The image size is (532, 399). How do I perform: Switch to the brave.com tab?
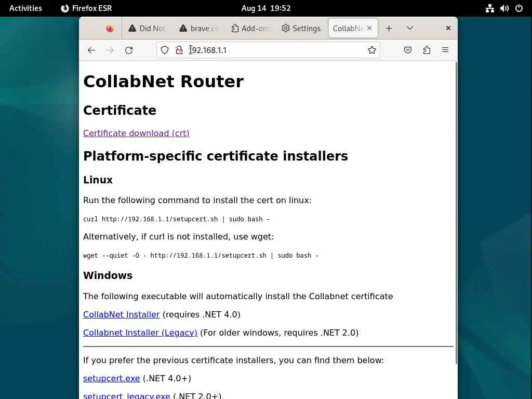click(198, 29)
